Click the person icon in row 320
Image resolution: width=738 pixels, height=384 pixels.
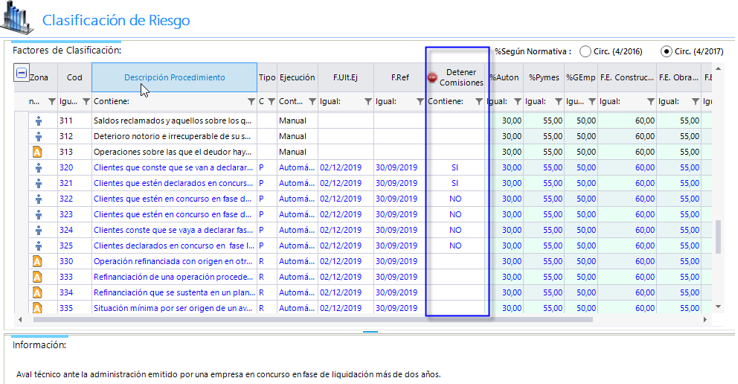tap(39, 168)
